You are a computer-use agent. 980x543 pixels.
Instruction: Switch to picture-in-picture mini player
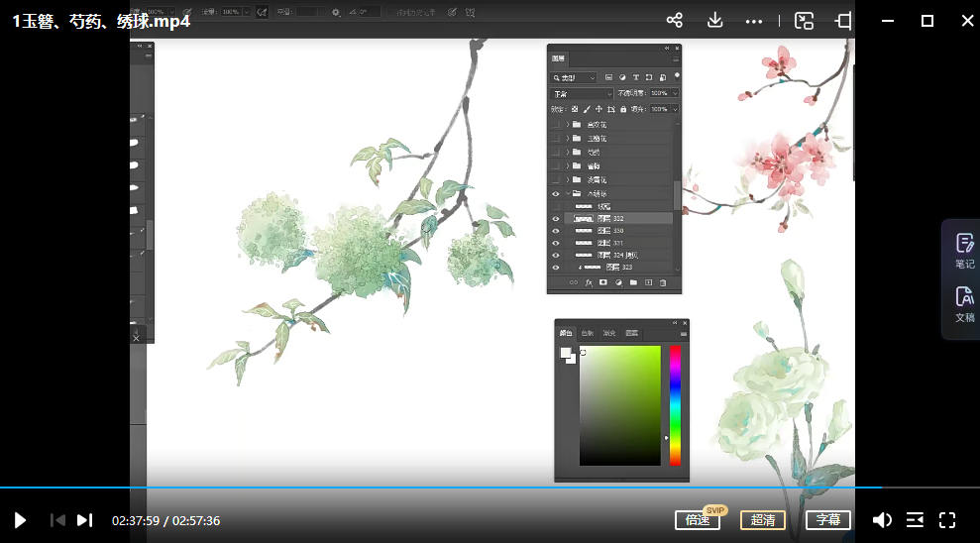point(804,21)
